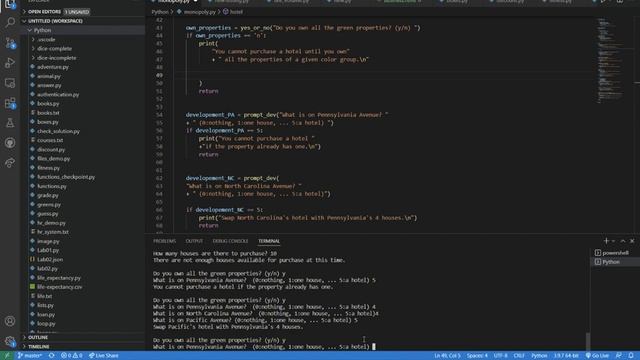Open hr_system.txt in the explorer
The image size is (640, 360).
pos(82,232)
